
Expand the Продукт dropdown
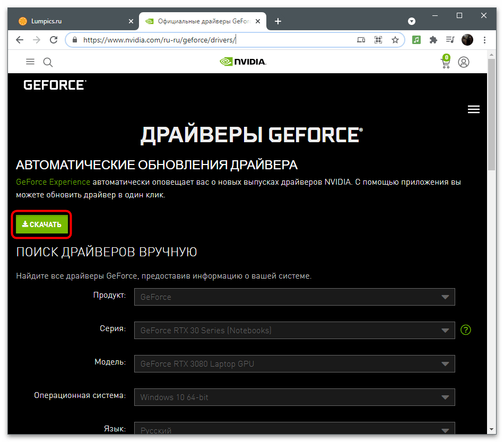[294, 297]
